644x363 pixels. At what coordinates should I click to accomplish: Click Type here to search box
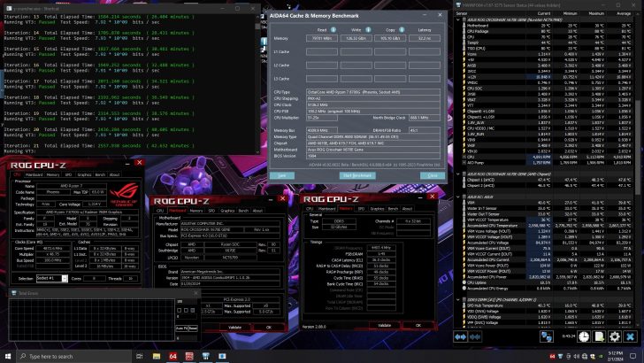[74, 356]
